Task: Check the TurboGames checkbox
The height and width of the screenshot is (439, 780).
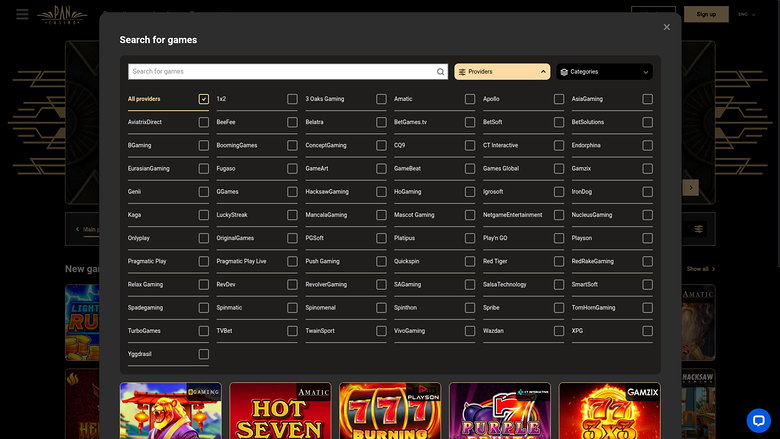Action: coord(203,331)
